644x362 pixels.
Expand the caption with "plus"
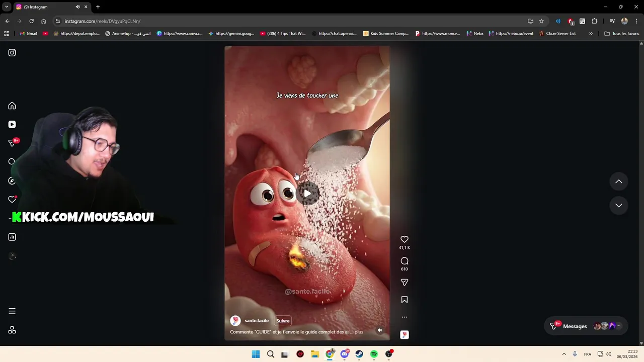359,332
